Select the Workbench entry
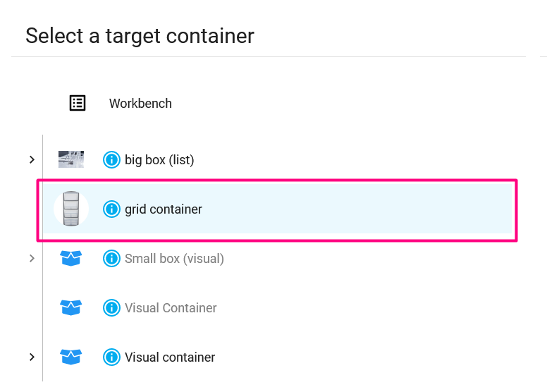 pyautogui.click(x=140, y=104)
